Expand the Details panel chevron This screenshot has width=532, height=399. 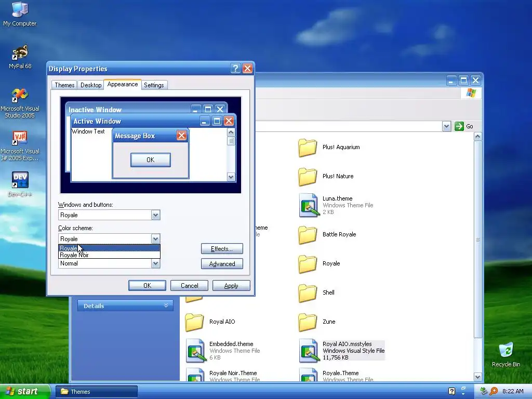(166, 305)
